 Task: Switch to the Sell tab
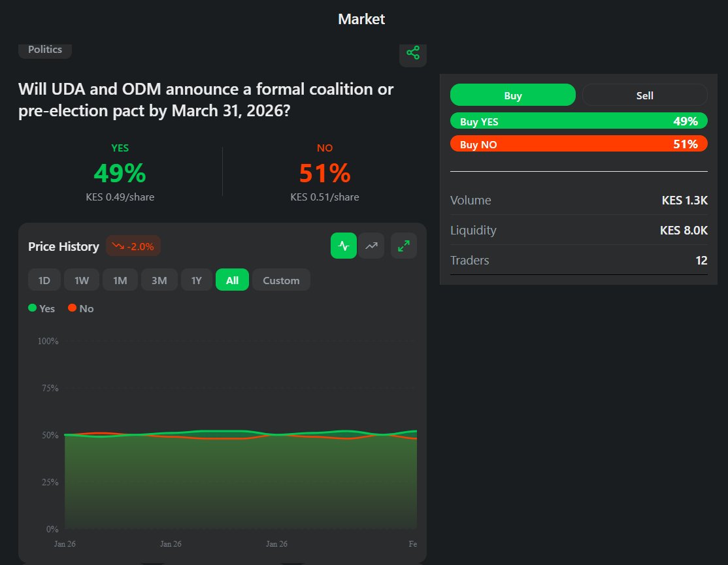(644, 95)
